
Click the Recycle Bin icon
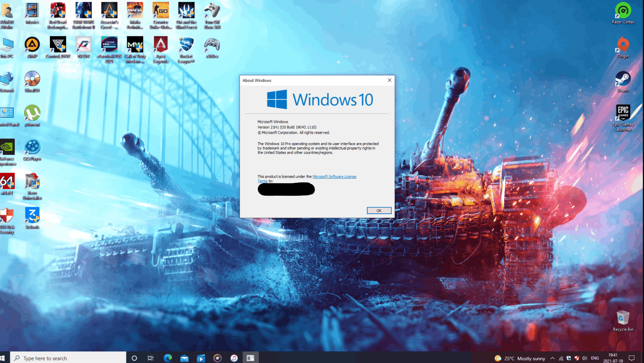[623, 321]
